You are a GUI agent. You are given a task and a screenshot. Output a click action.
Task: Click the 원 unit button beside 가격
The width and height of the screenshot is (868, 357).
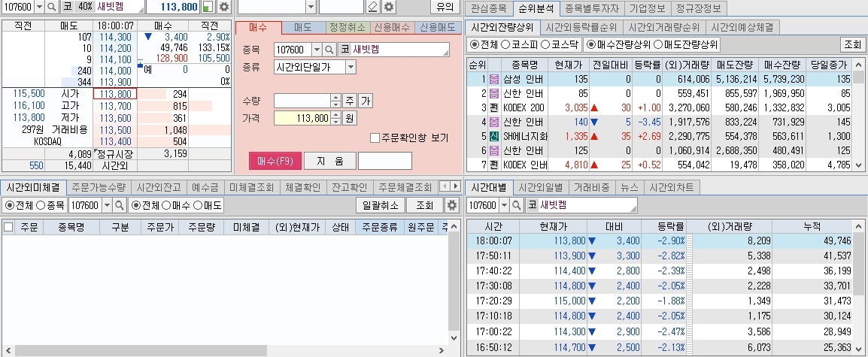pyautogui.click(x=350, y=118)
